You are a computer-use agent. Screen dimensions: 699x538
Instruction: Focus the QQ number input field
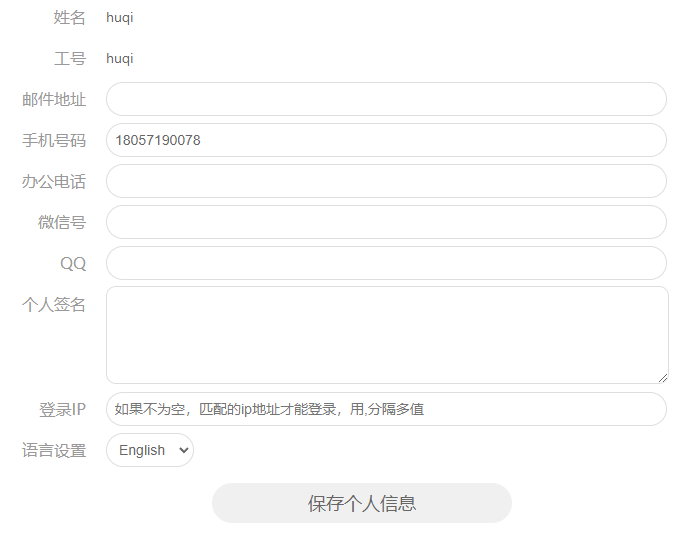click(x=386, y=263)
